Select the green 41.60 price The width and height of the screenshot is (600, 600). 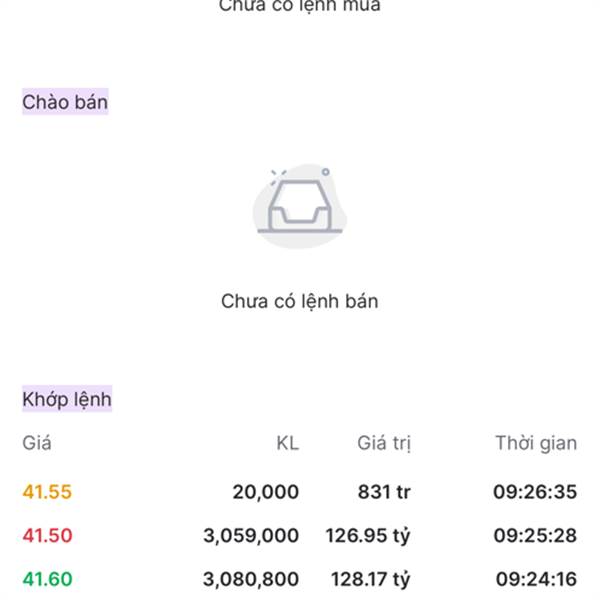pos(47,579)
